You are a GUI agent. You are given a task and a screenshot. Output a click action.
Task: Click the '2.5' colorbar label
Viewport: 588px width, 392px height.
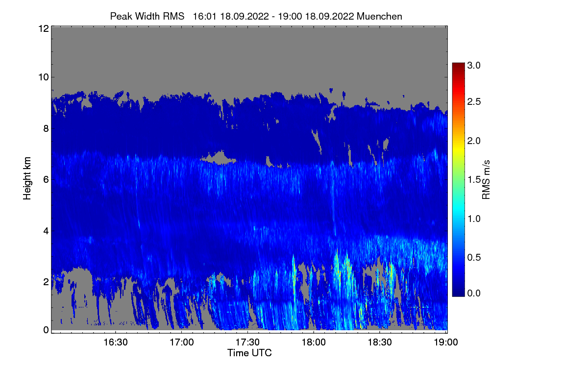[x=474, y=101]
